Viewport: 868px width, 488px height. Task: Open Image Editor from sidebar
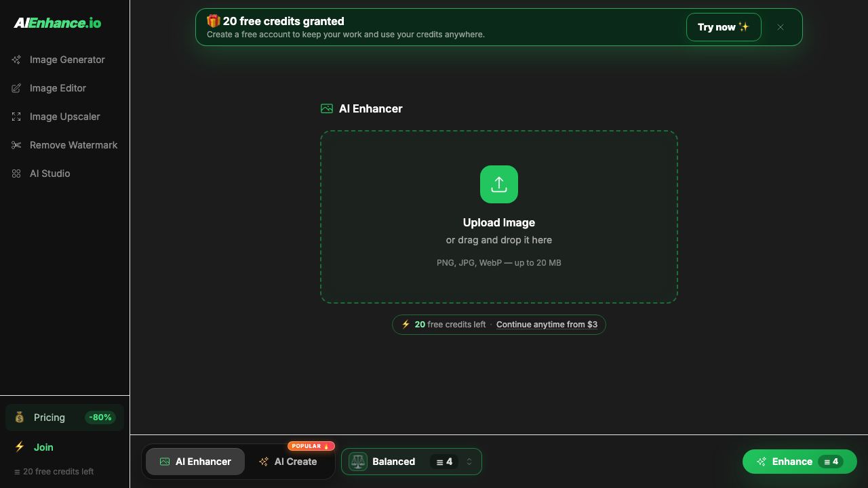click(x=65, y=88)
